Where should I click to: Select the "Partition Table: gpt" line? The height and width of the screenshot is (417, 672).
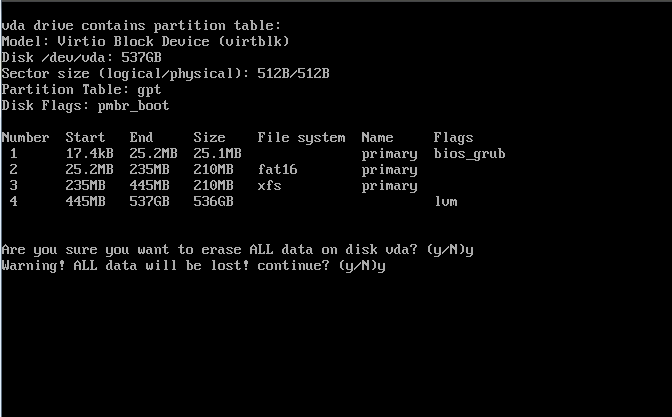[x=81, y=90]
